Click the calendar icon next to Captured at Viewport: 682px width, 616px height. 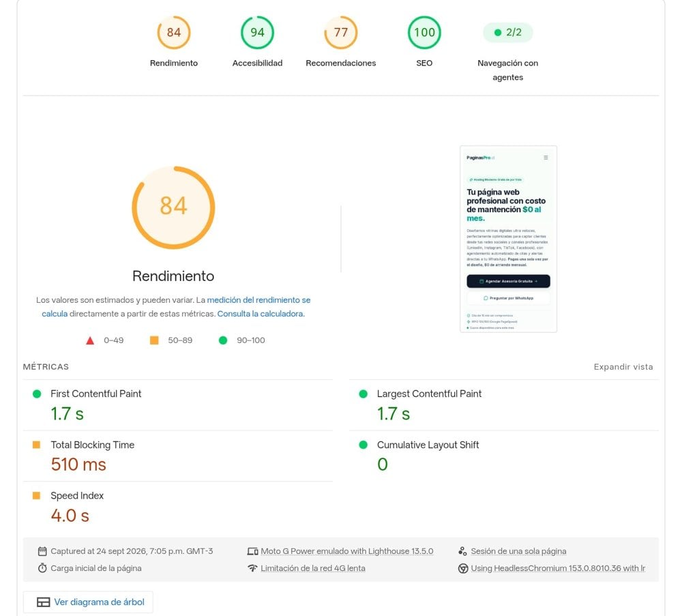coord(42,551)
